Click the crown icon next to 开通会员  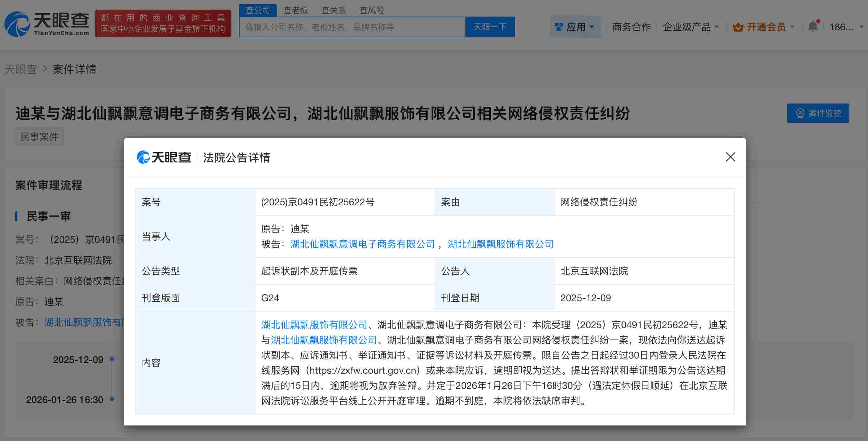(737, 27)
